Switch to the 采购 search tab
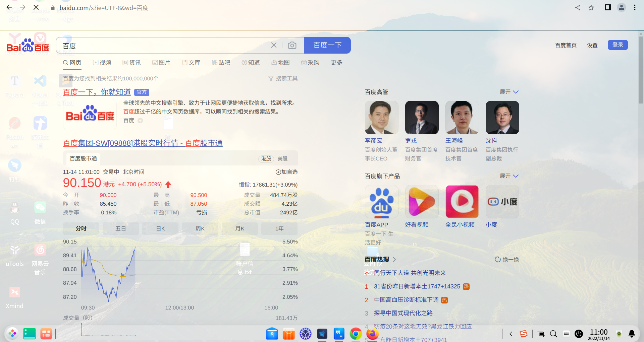 [310, 63]
